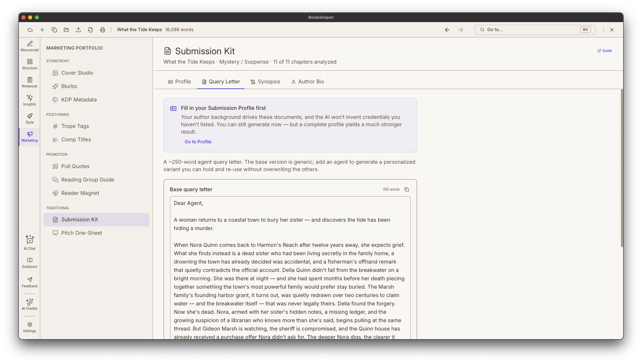Switch to the Synopsis tab
Screen dimensions: 642x364
pyautogui.click(x=265, y=82)
